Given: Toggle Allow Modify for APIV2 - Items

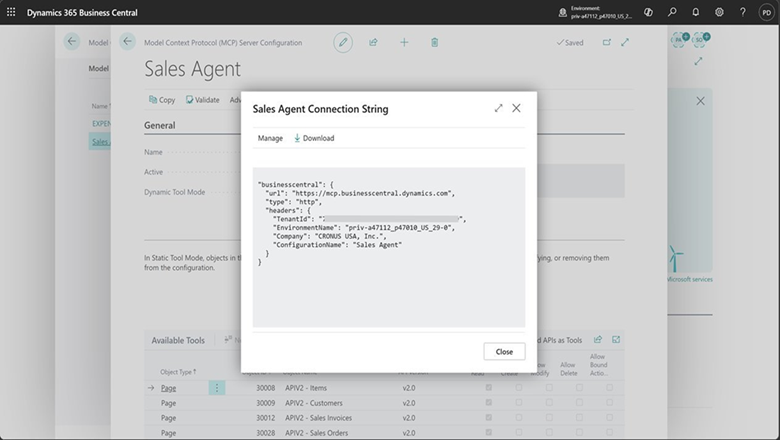Looking at the screenshot, I should pos(549,387).
